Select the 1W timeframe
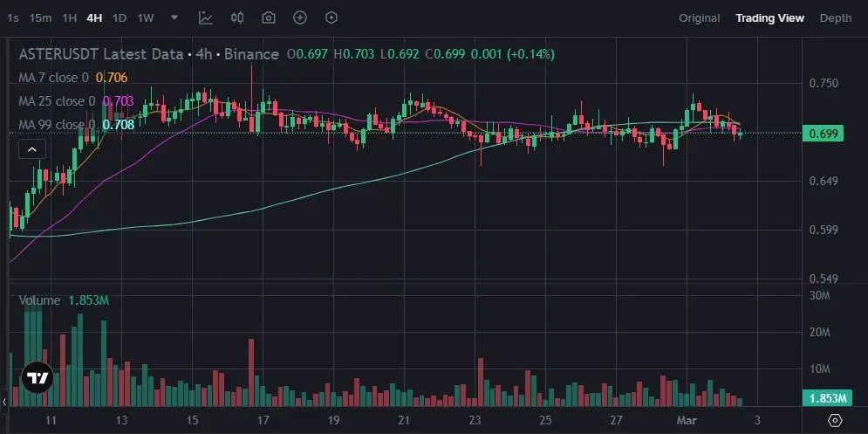 [x=146, y=17]
